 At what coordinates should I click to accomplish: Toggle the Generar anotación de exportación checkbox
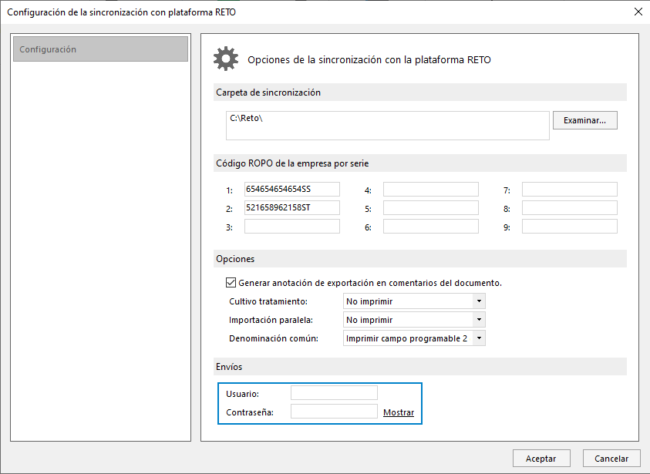tap(232, 282)
